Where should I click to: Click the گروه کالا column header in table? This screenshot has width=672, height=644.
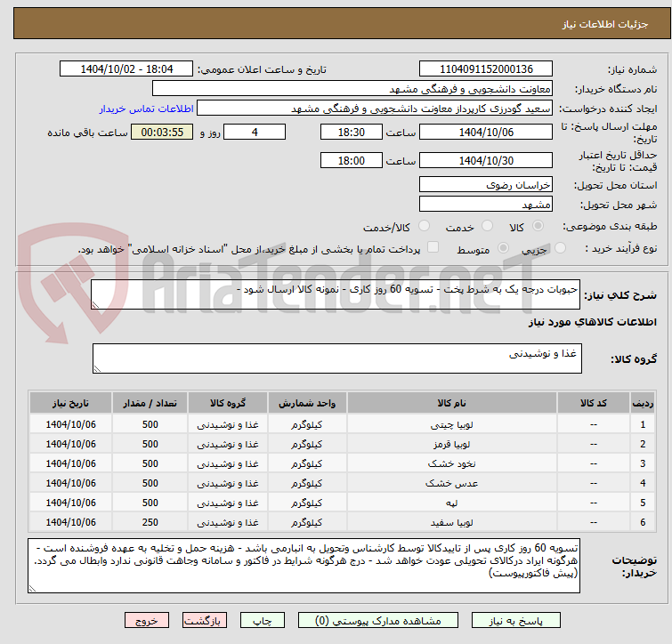pyautogui.click(x=228, y=403)
